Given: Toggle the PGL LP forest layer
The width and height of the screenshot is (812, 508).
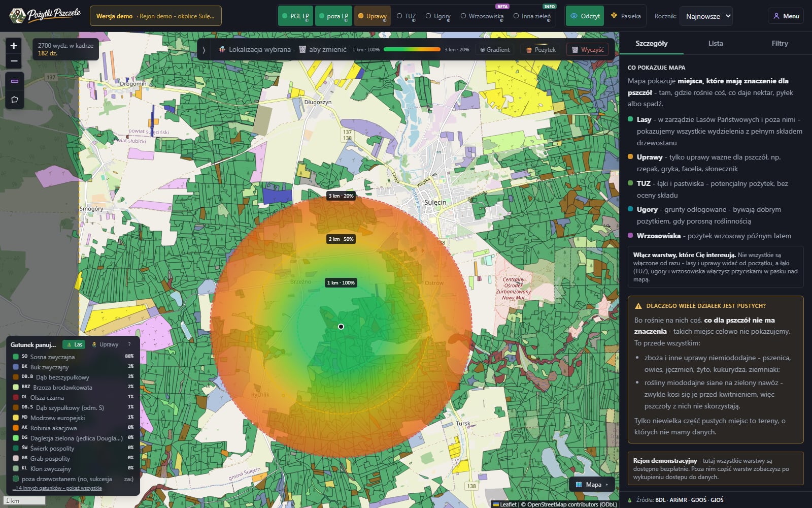Looking at the screenshot, I should 296,16.
